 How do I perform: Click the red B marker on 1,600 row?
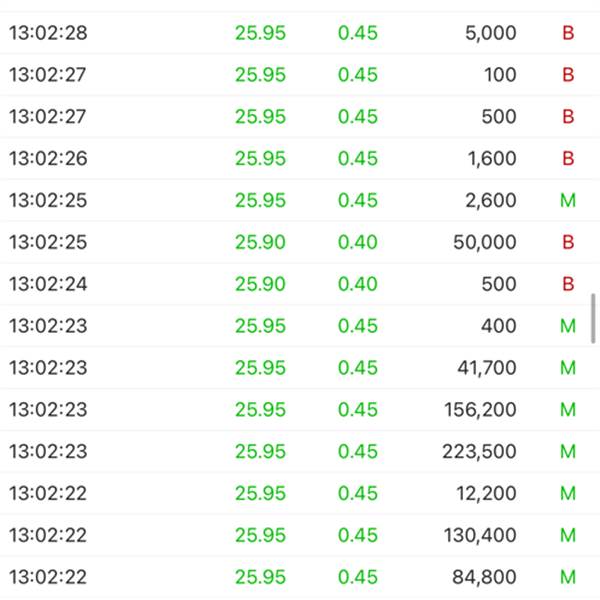[568, 158]
